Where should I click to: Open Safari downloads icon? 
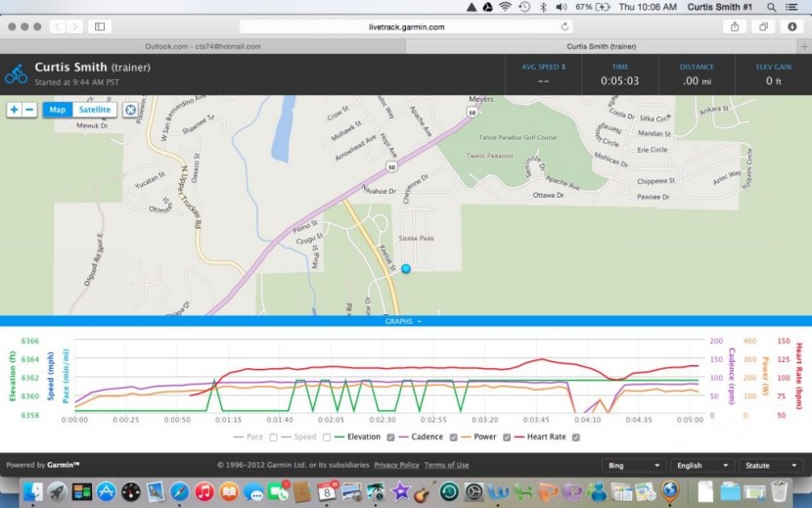(791, 26)
